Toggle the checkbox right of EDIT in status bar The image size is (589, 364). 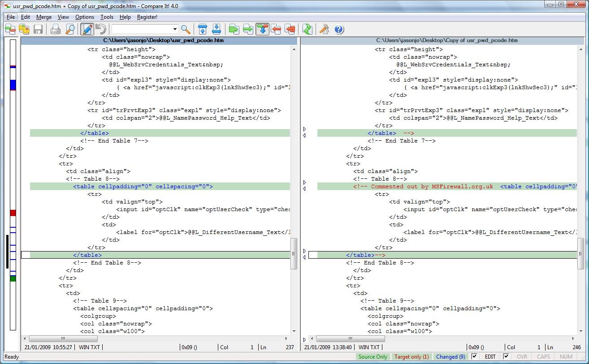pyautogui.click(x=506, y=357)
